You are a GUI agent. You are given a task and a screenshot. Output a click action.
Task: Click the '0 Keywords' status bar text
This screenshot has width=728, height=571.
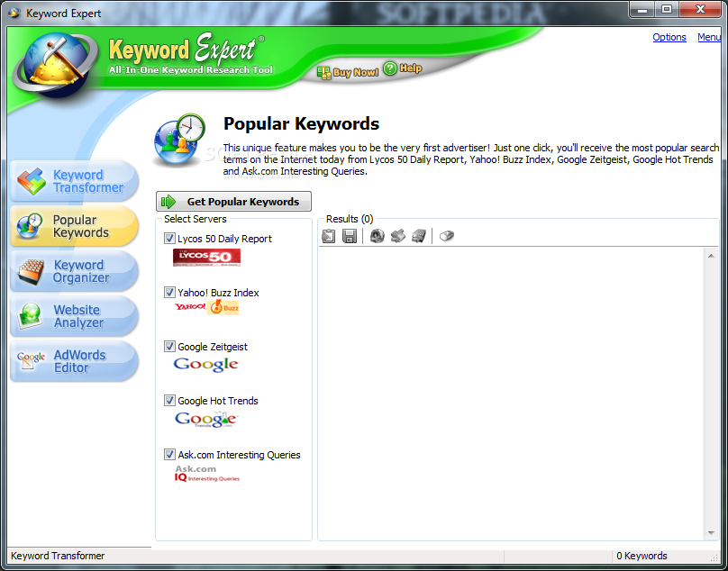[642, 556]
